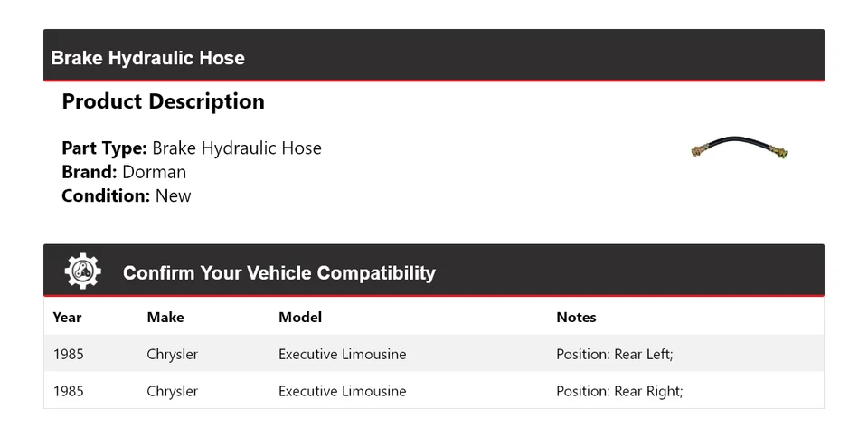868x438 pixels.
Task: Select the Position: Rear Left note
Action: pos(614,354)
